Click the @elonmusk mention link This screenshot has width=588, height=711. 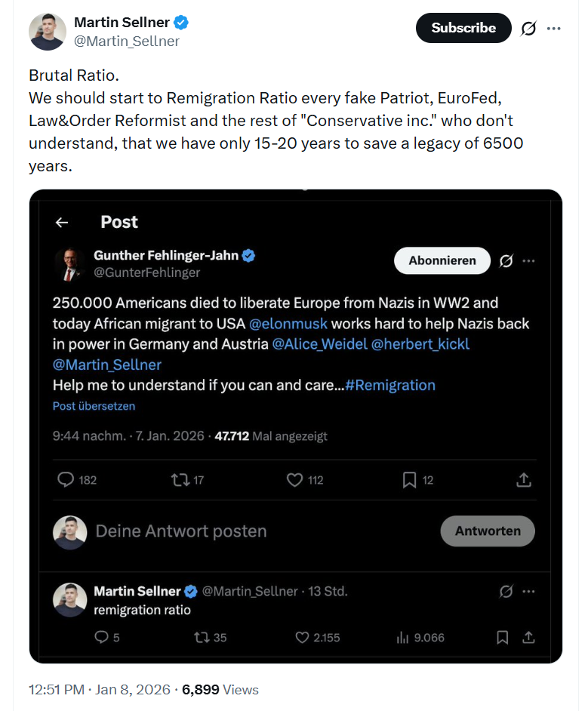pos(288,324)
